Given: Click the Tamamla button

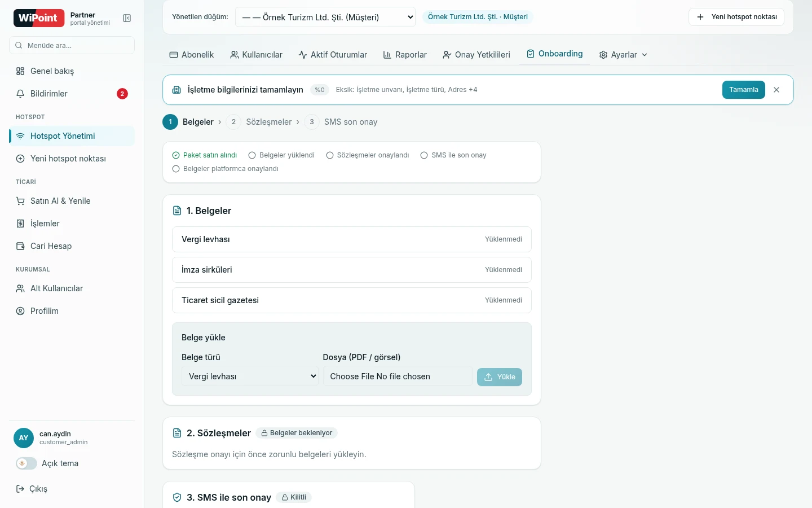Looking at the screenshot, I should (743, 90).
